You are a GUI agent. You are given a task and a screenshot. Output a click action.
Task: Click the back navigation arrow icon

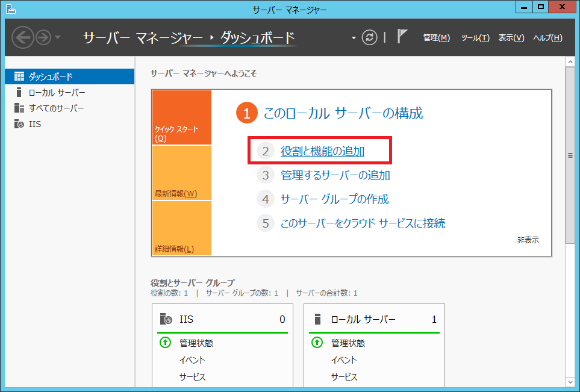coord(22,37)
